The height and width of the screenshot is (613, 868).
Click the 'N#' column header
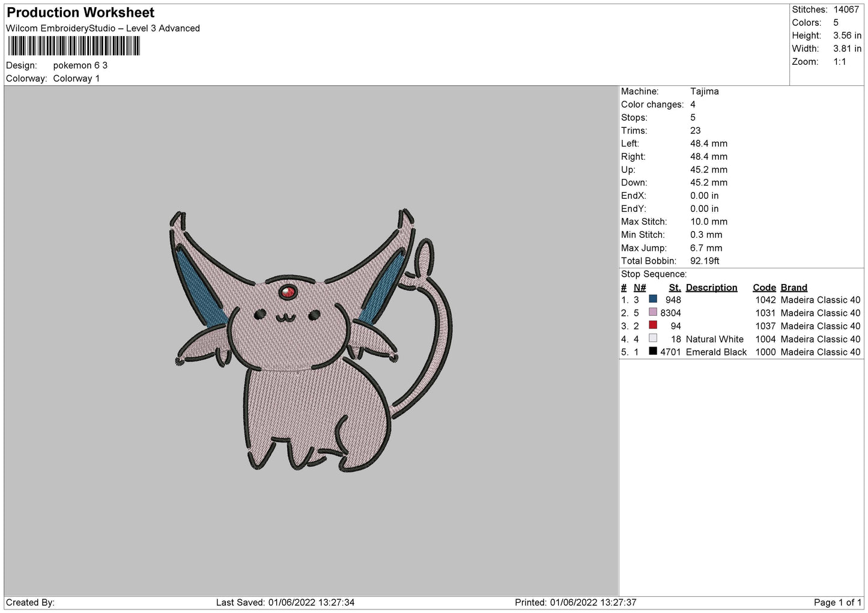(x=640, y=288)
